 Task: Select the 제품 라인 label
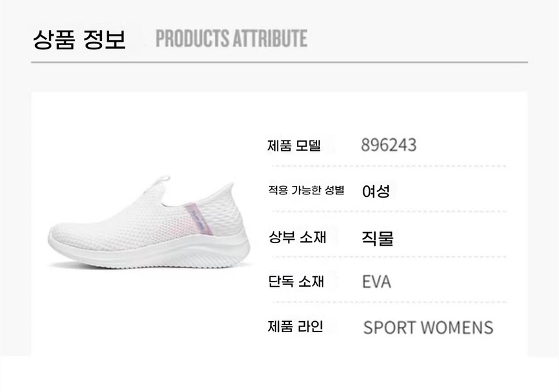(x=295, y=326)
